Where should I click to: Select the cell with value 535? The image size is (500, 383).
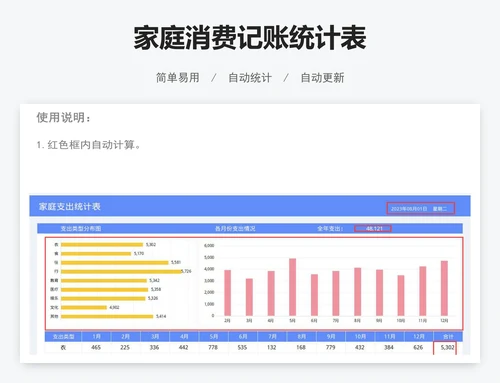click(242, 347)
